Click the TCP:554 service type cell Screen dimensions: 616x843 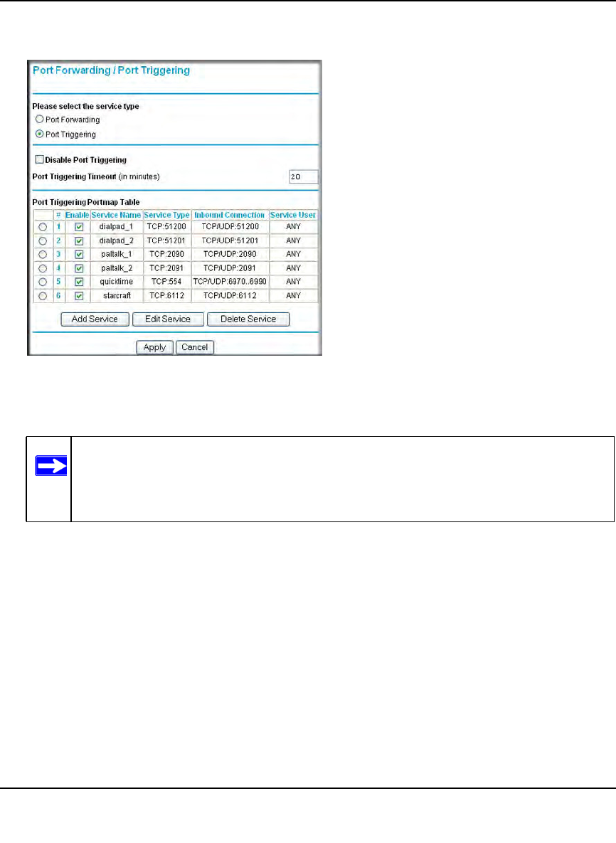tap(166, 282)
